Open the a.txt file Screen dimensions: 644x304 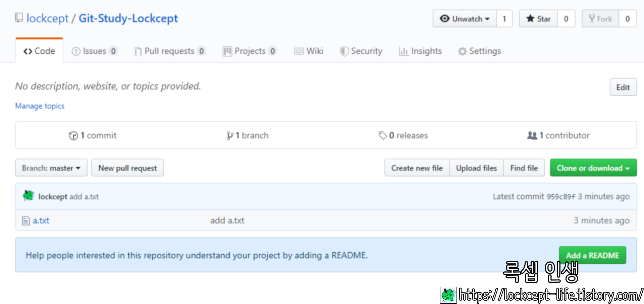pyautogui.click(x=41, y=220)
